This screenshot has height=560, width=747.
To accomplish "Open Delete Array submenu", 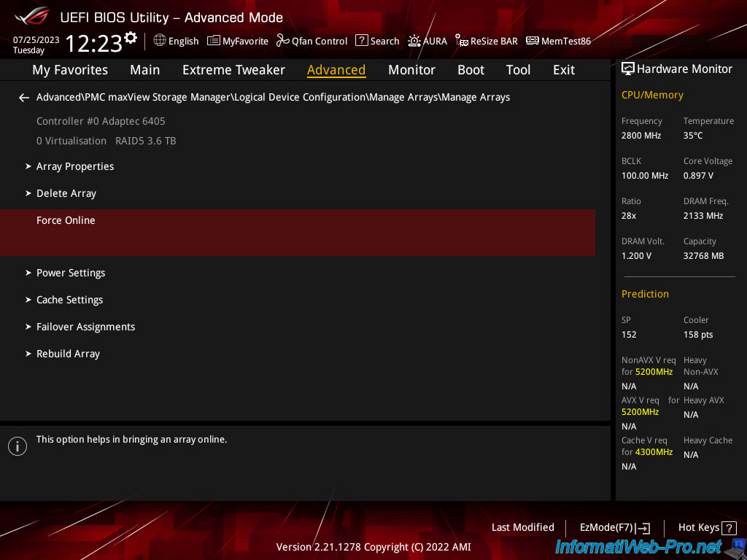I will 66,193.
